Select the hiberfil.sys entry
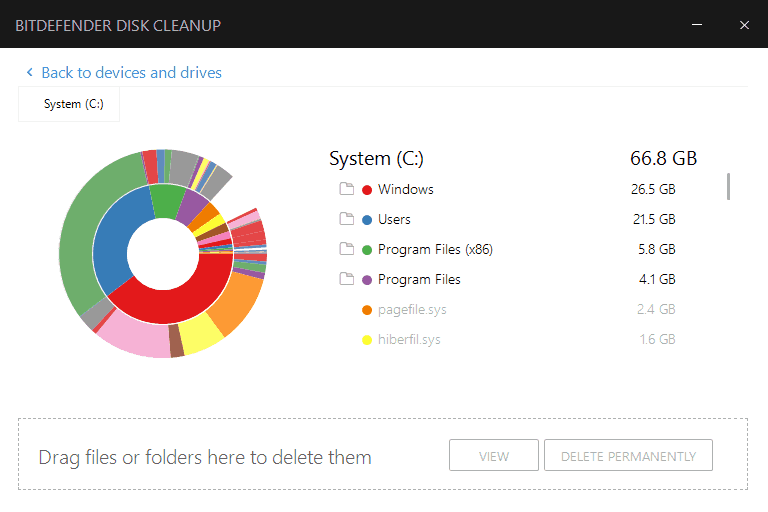 (x=409, y=340)
